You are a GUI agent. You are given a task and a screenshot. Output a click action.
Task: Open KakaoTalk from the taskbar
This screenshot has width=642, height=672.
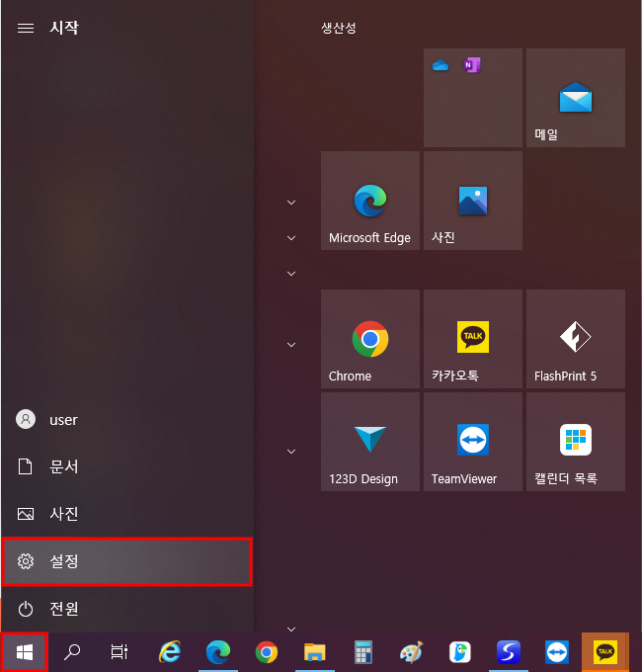pyautogui.click(x=605, y=652)
